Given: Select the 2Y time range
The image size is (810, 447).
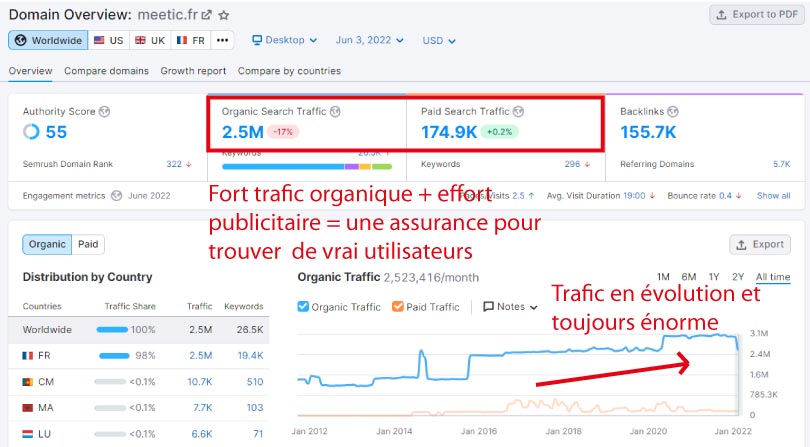Looking at the screenshot, I should pos(738,277).
